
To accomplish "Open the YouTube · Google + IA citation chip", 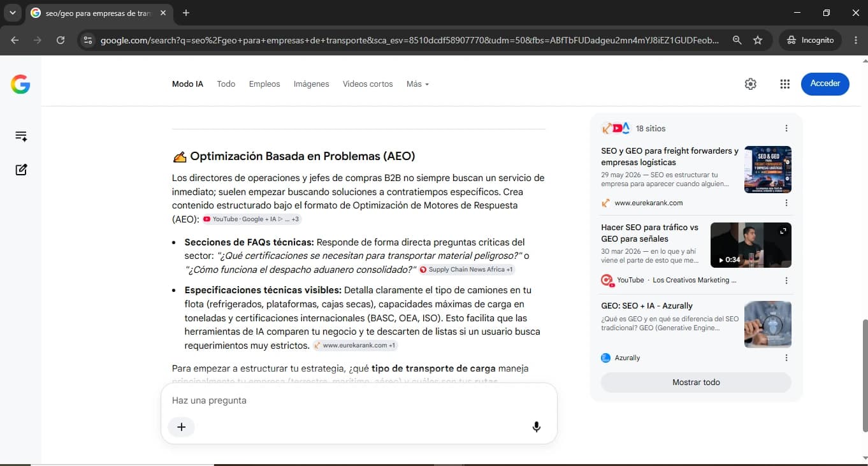I will (252, 219).
